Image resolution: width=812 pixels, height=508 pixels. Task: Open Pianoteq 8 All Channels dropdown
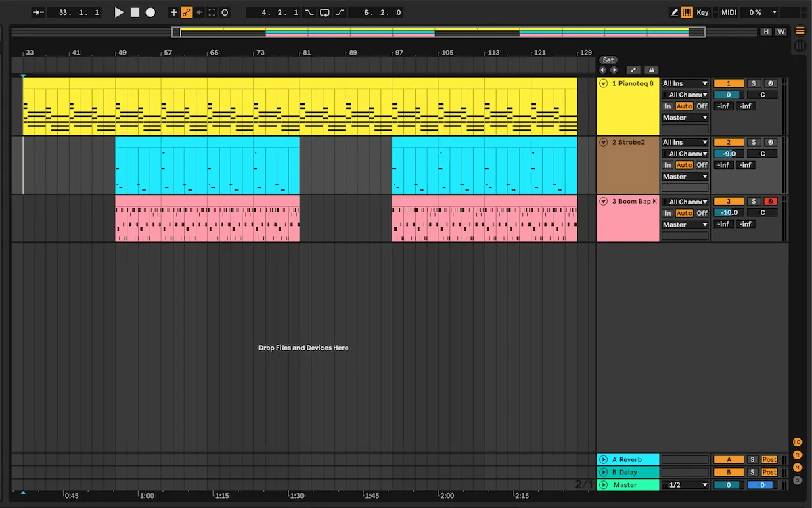click(685, 95)
